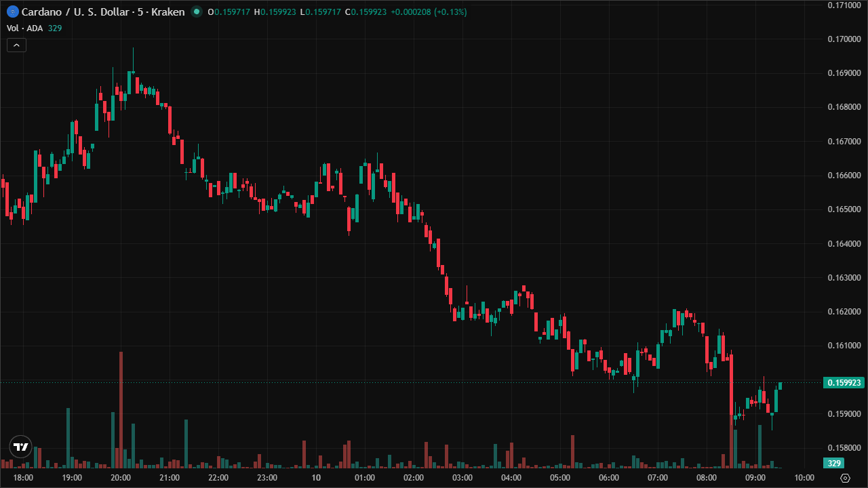868x488 pixels.
Task: Click the 08:00 time axis label
Action: tap(707, 478)
